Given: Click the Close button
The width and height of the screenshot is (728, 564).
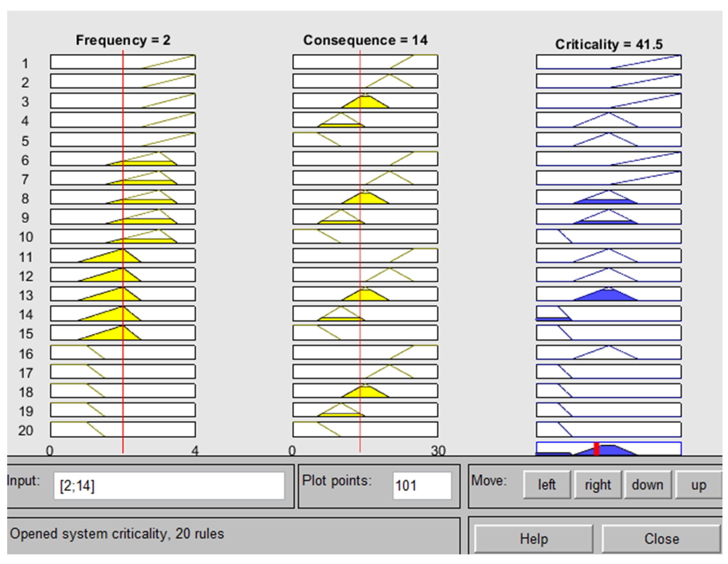Looking at the screenshot, I should pos(661,539).
